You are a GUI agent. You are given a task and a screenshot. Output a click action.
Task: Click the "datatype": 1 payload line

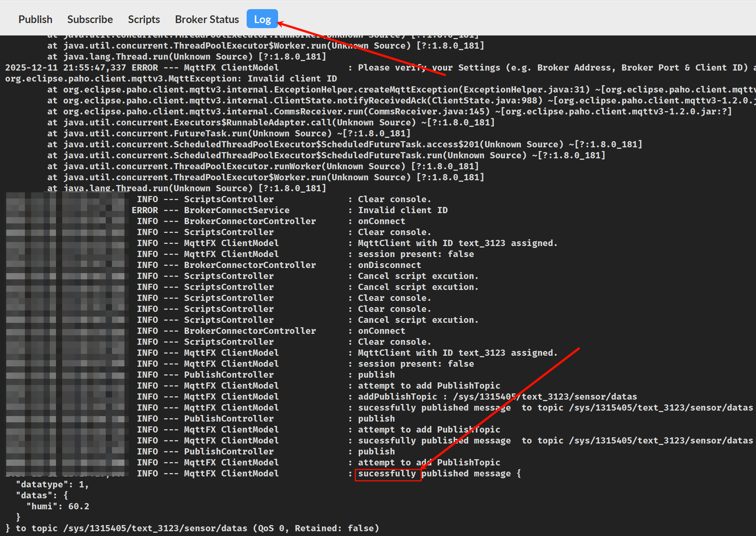pos(52,484)
